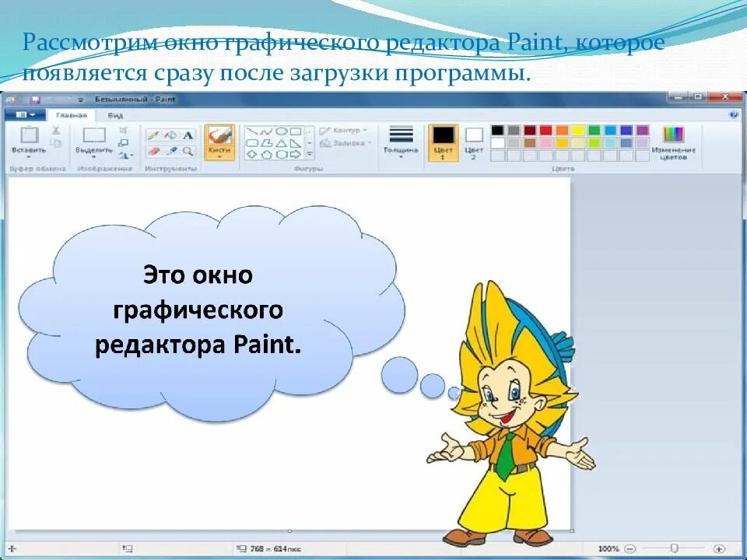Click the canvas bottom-center resize handle

coord(289,531)
